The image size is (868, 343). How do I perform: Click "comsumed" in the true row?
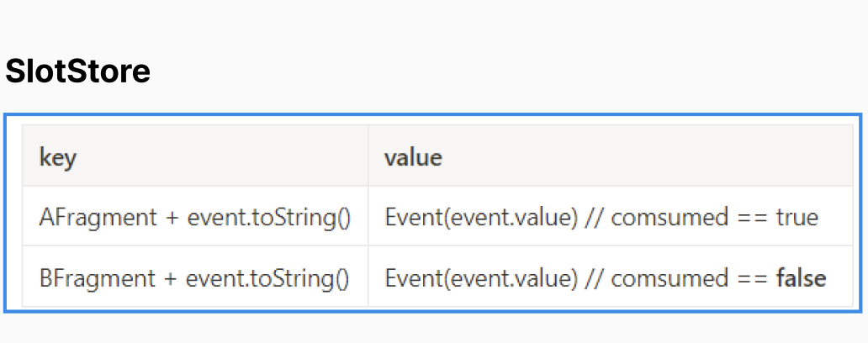670,217
